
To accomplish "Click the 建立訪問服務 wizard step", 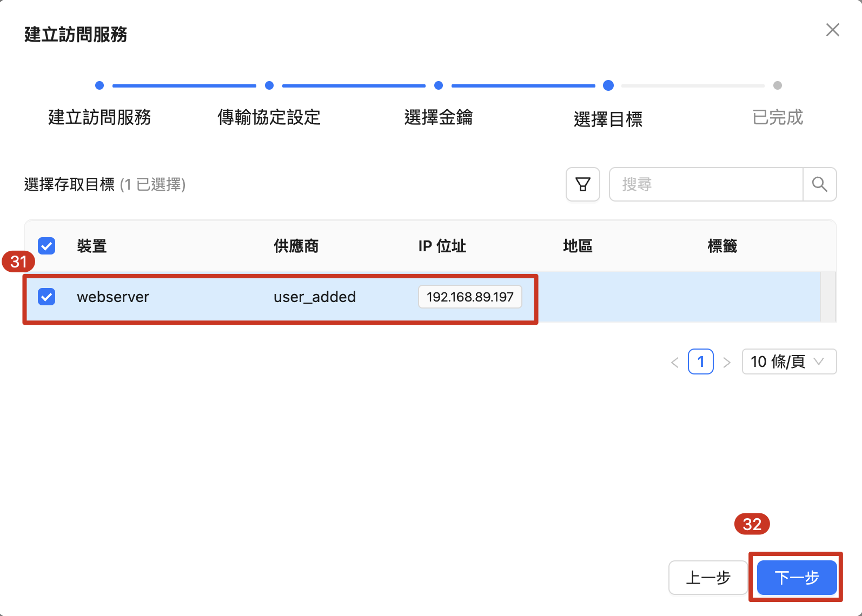I will click(x=100, y=117).
